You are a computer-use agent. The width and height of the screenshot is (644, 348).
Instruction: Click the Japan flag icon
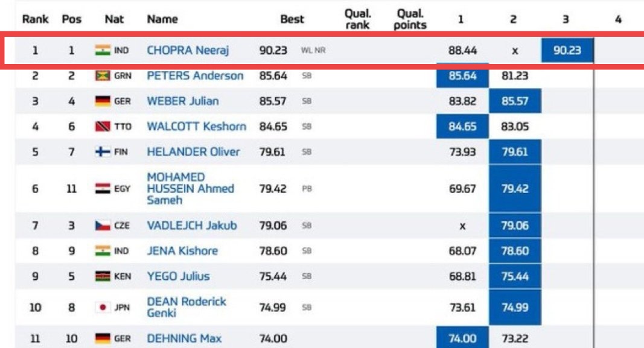point(103,308)
